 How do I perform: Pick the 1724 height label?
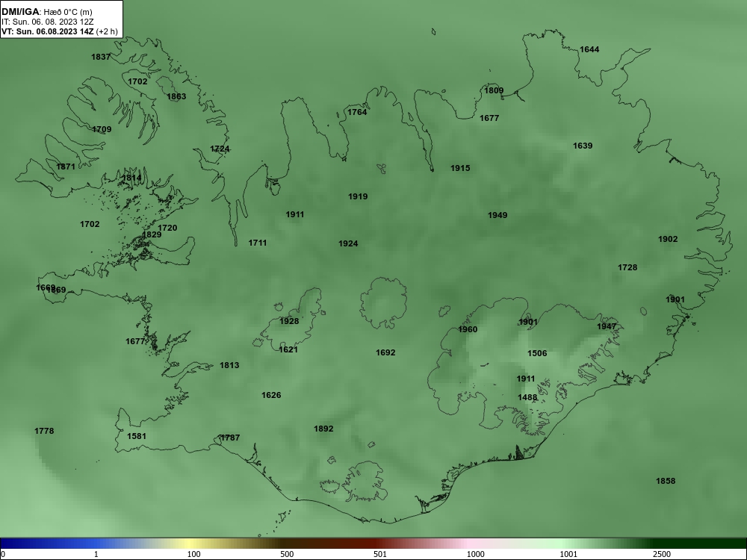[x=220, y=149]
